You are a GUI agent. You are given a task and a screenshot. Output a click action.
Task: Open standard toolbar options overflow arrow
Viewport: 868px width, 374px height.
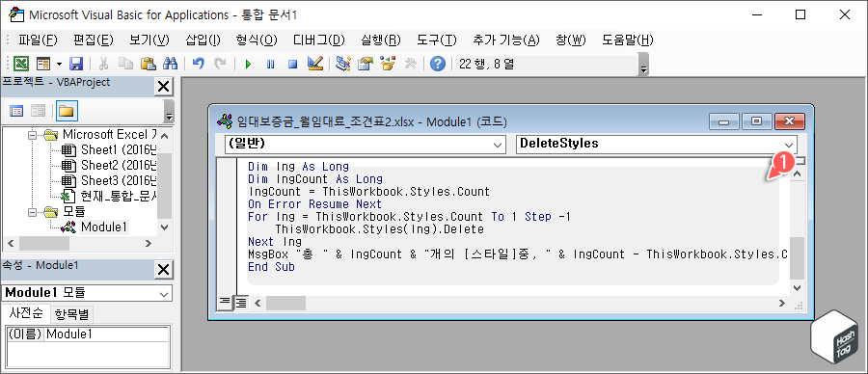click(x=643, y=65)
